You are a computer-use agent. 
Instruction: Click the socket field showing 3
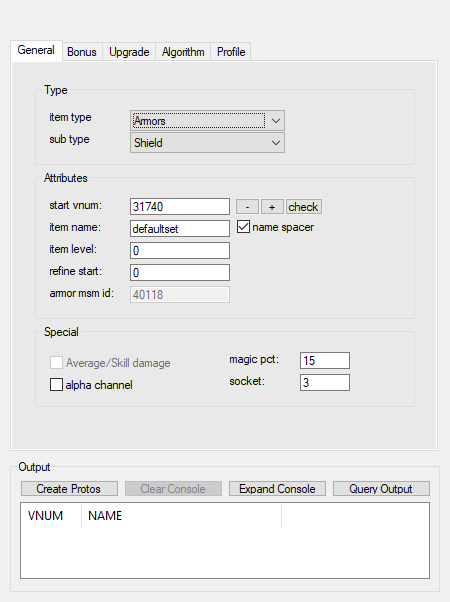(x=325, y=382)
